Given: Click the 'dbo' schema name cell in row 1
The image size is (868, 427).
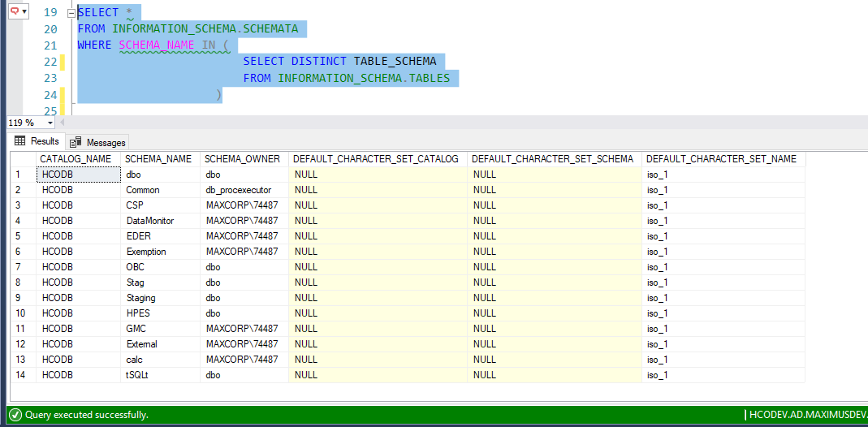Looking at the screenshot, I should point(161,175).
